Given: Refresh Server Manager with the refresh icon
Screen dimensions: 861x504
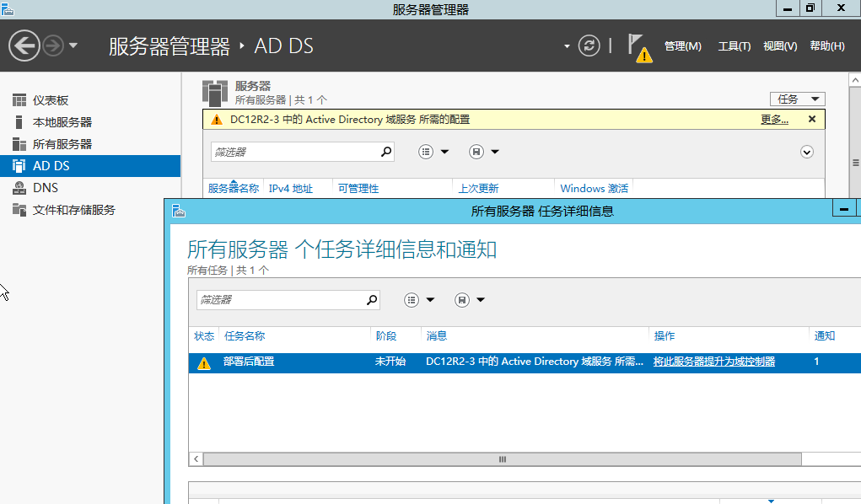Looking at the screenshot, I should pyautogui.click(x=589, y=46).
